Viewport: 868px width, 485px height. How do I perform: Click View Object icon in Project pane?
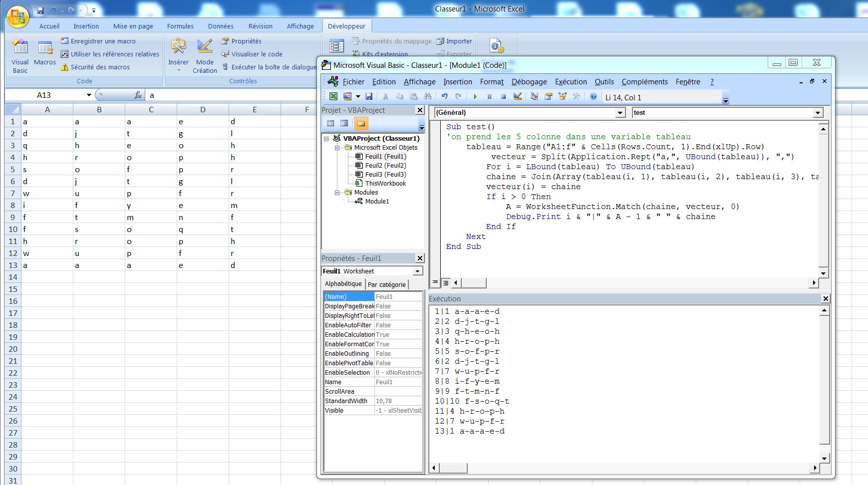[x=344, y=123]
